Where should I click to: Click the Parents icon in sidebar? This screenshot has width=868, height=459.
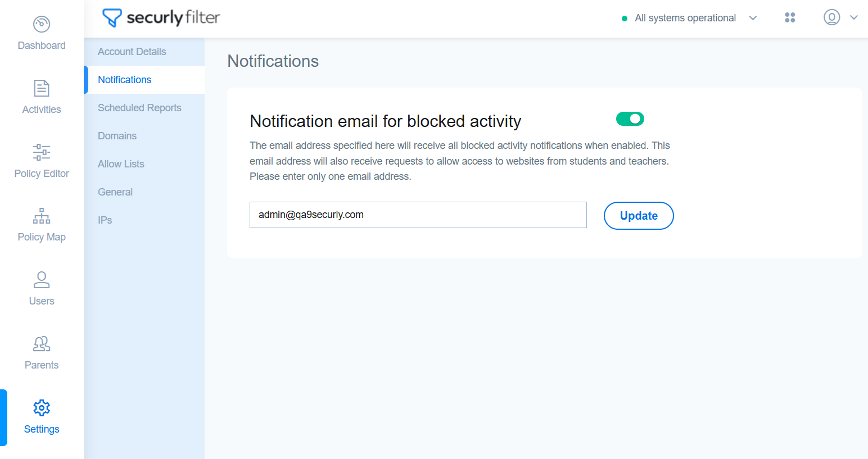tap(42, 344)
